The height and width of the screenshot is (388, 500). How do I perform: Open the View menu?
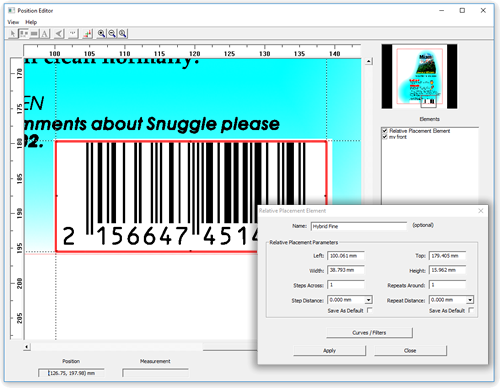pos(13,22)
